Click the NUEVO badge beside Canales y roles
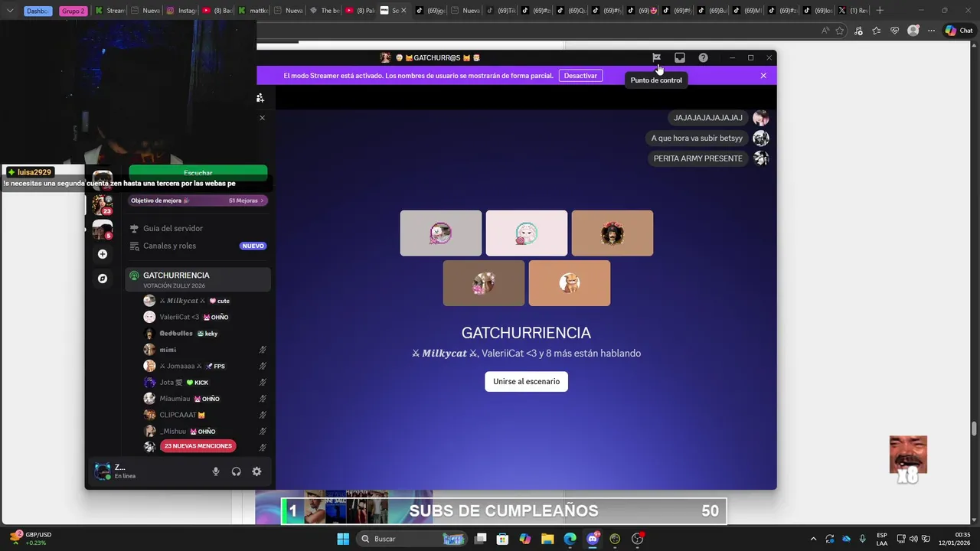Screen dimensions: 980x551 coord(253,246)
